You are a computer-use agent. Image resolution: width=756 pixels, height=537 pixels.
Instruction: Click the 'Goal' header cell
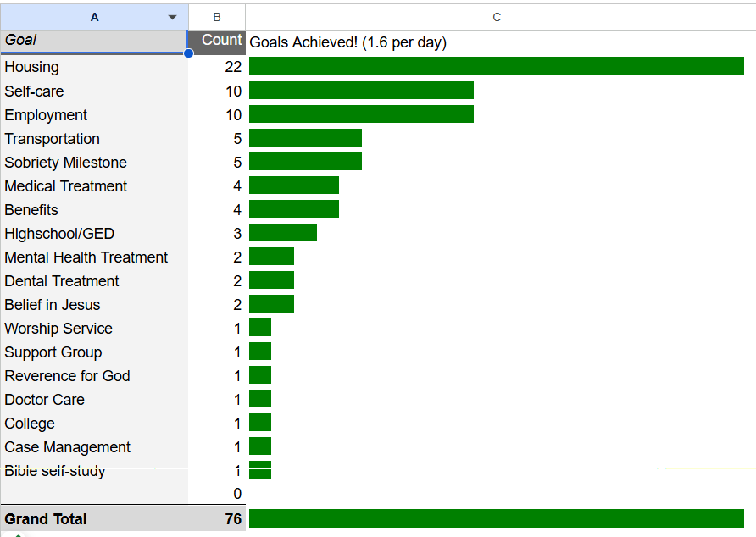(94, 42)
